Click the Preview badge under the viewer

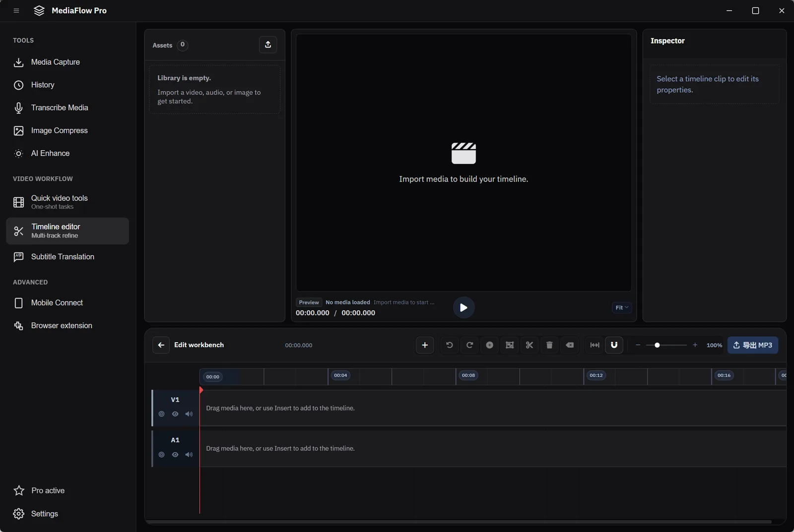[309, 302]
